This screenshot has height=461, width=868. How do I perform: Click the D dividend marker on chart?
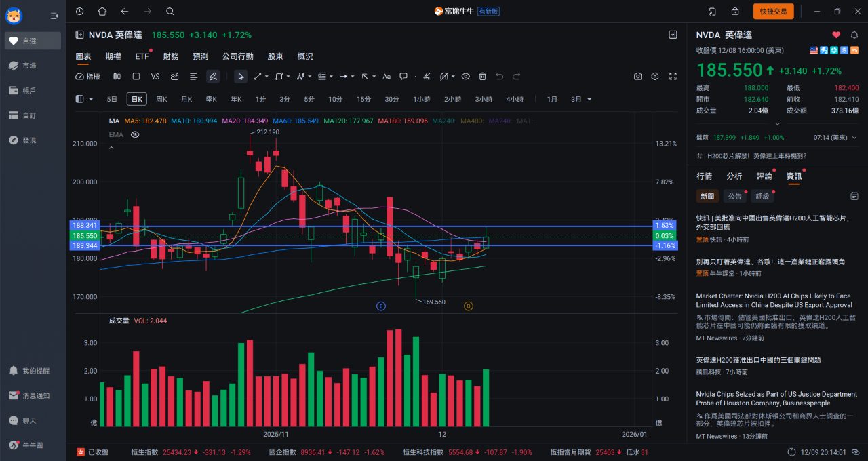tap(468, 306)
